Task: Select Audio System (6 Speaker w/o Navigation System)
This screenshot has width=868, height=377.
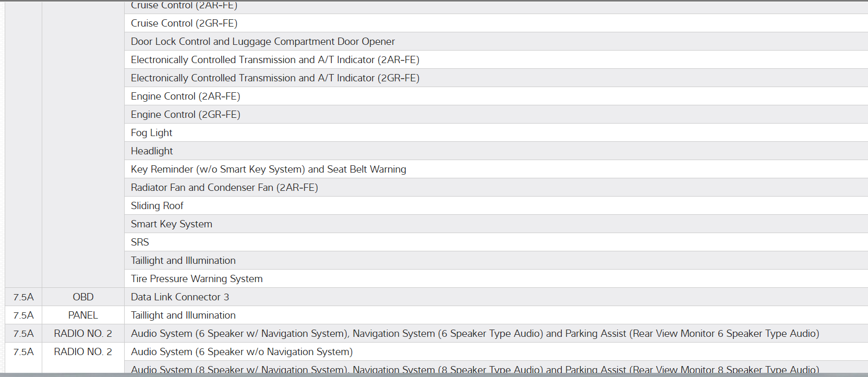Action: pyautogui.click(x=242, y=352)
